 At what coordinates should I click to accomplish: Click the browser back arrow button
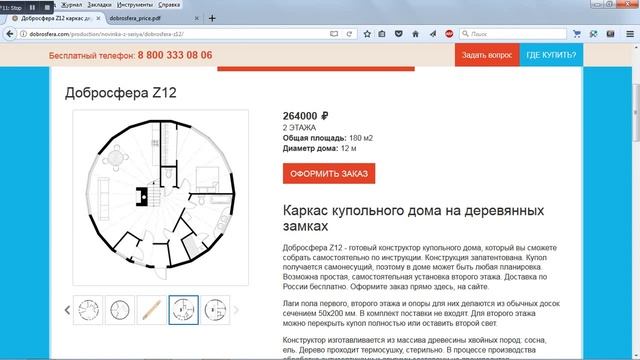10,34
